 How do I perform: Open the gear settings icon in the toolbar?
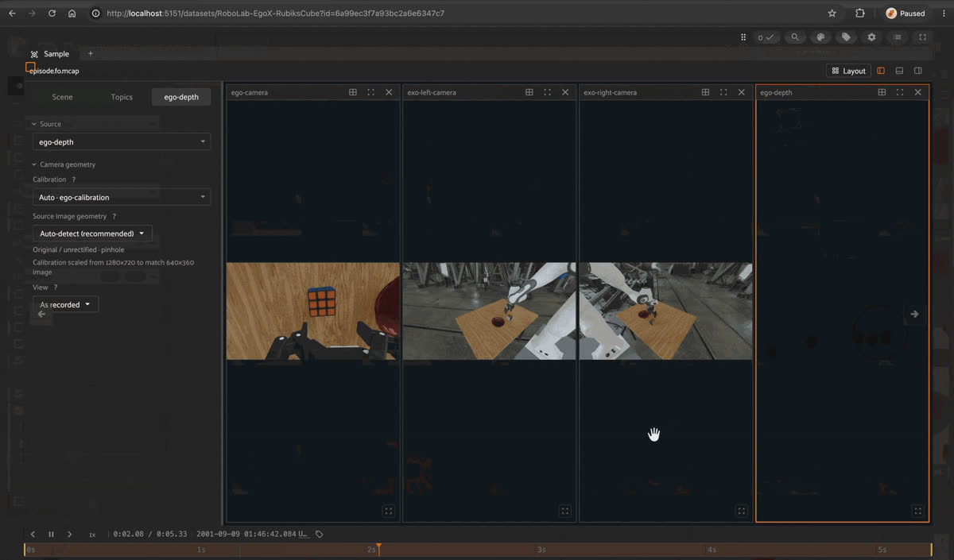click(x=871, y=37)
